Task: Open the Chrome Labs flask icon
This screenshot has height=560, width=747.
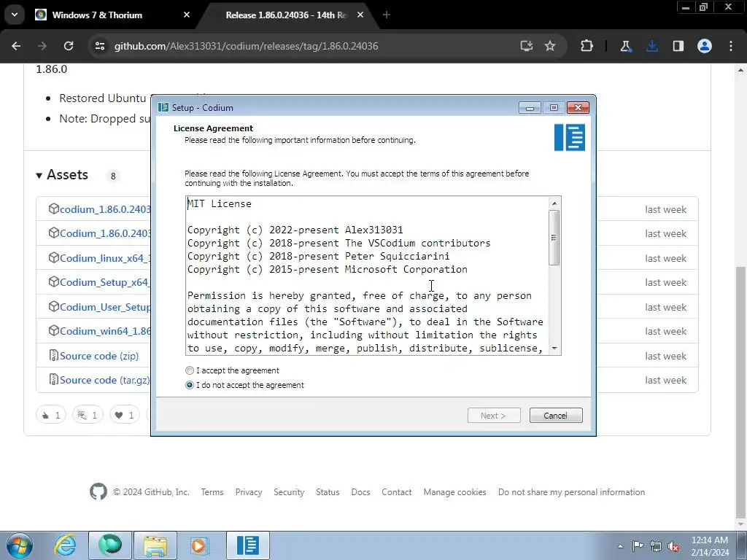Action: click(625, 46)
